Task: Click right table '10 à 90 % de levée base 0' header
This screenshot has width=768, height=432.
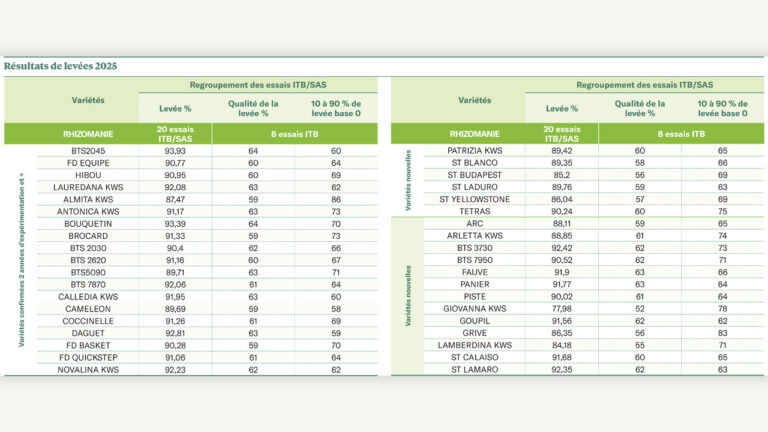Action: click(x=722, y=108)
